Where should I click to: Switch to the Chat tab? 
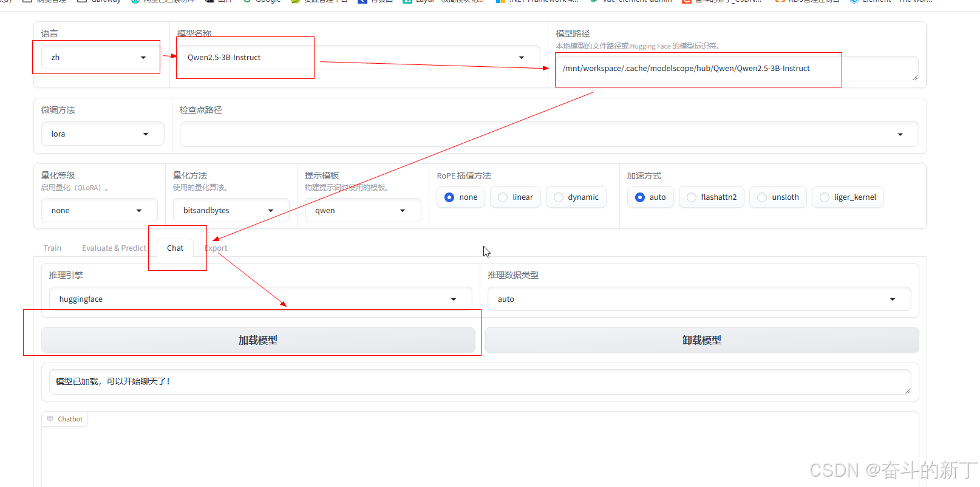tap(175, 248)
